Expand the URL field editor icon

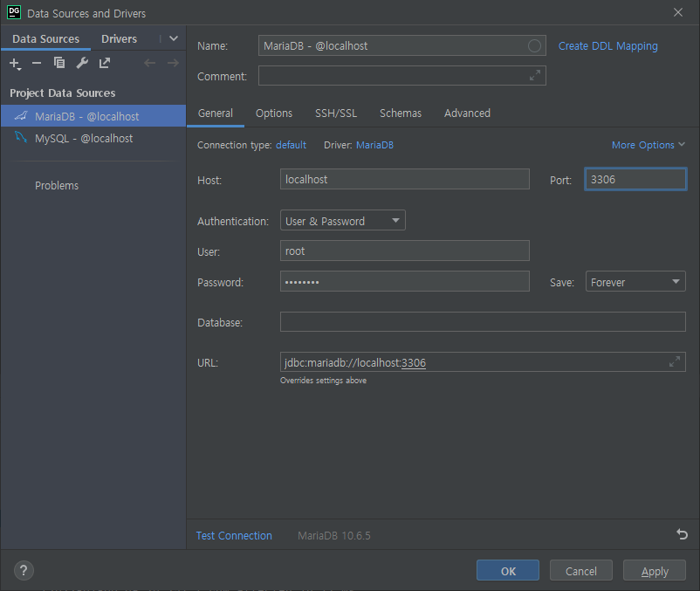tap(675, 361)
